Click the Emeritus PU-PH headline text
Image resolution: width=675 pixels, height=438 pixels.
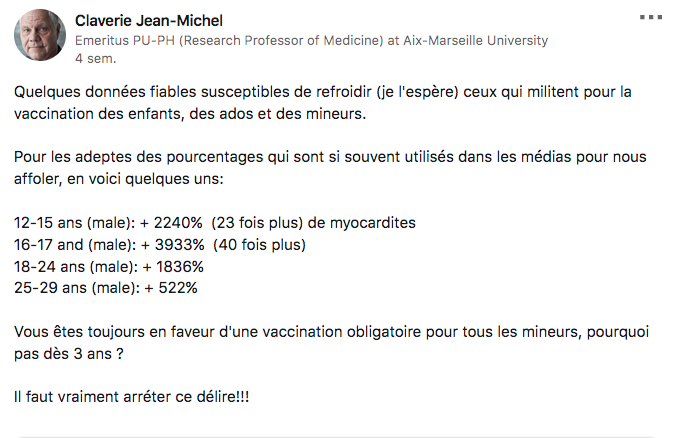point(311,40)
